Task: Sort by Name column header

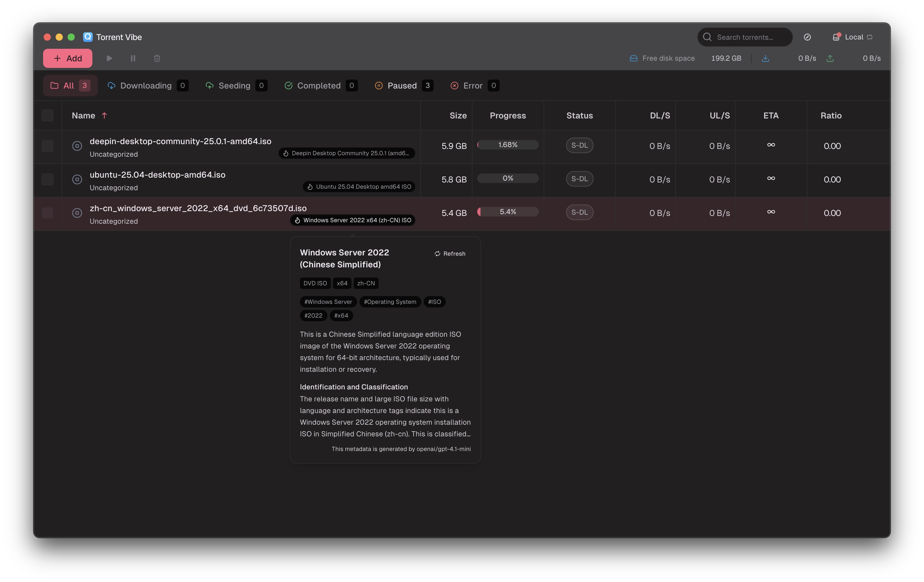Action: tap(84, 115)
